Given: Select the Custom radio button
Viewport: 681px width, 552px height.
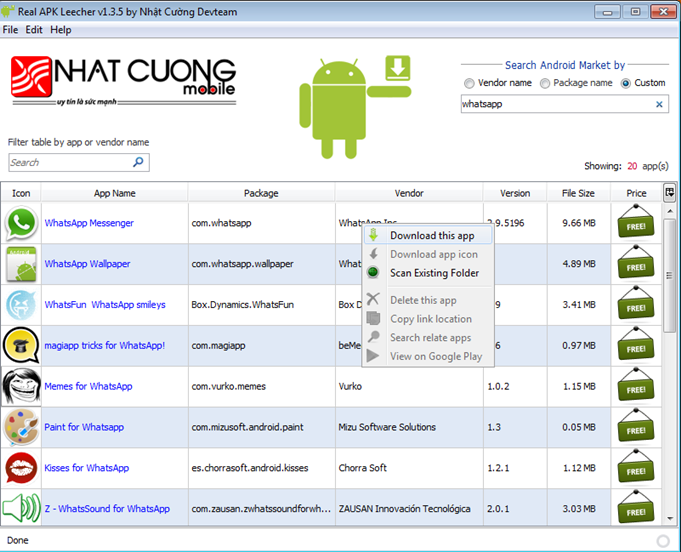Looking at the screenshot, I should tap(625, 83).
